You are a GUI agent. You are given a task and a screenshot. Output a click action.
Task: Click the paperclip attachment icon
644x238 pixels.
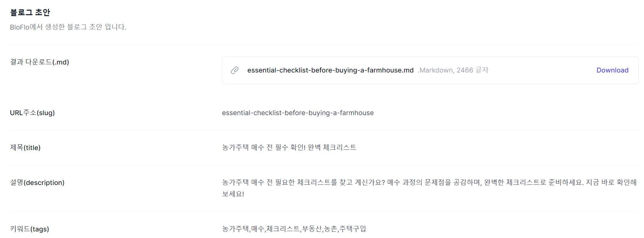[x=234, y=70]
